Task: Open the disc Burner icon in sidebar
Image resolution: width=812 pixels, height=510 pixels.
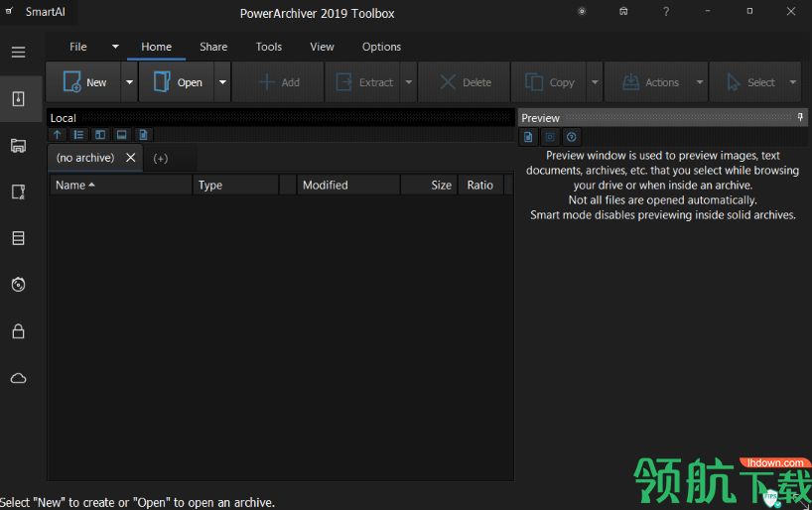Action: (x=19, y=285)
